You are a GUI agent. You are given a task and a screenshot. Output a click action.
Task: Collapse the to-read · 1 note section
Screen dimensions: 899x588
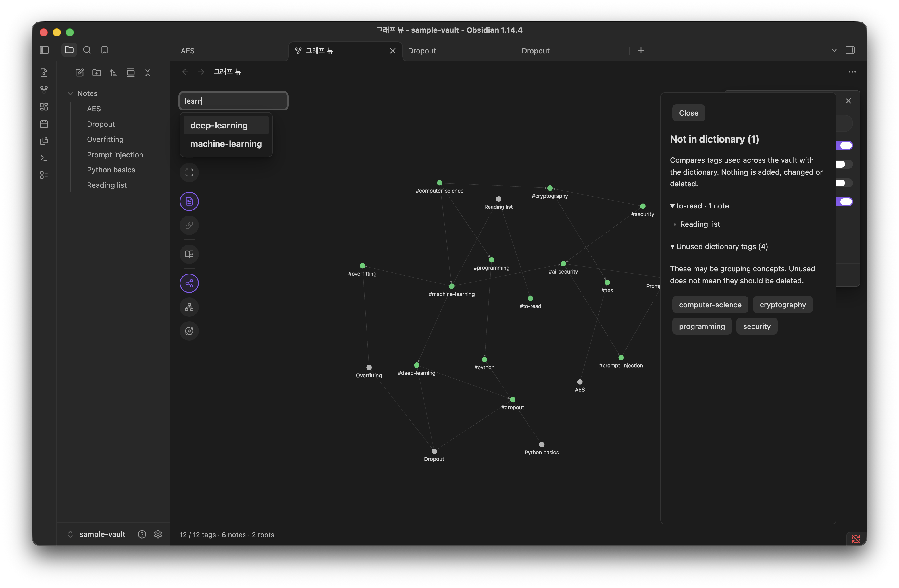pyautogui.click(x=700, y=206)
